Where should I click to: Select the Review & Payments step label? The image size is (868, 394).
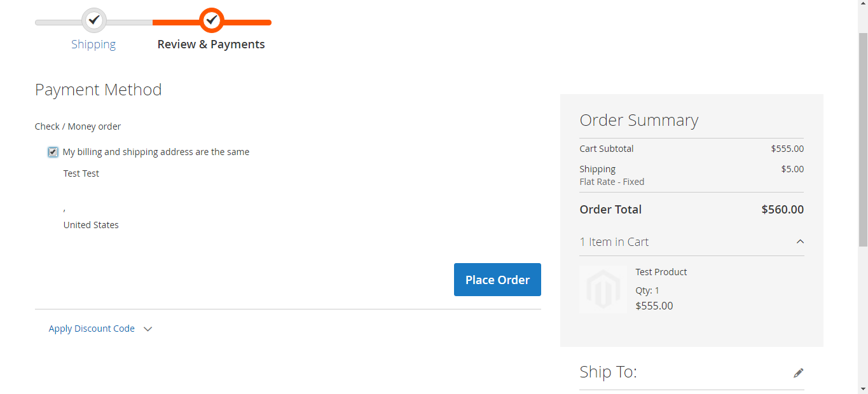211,44
